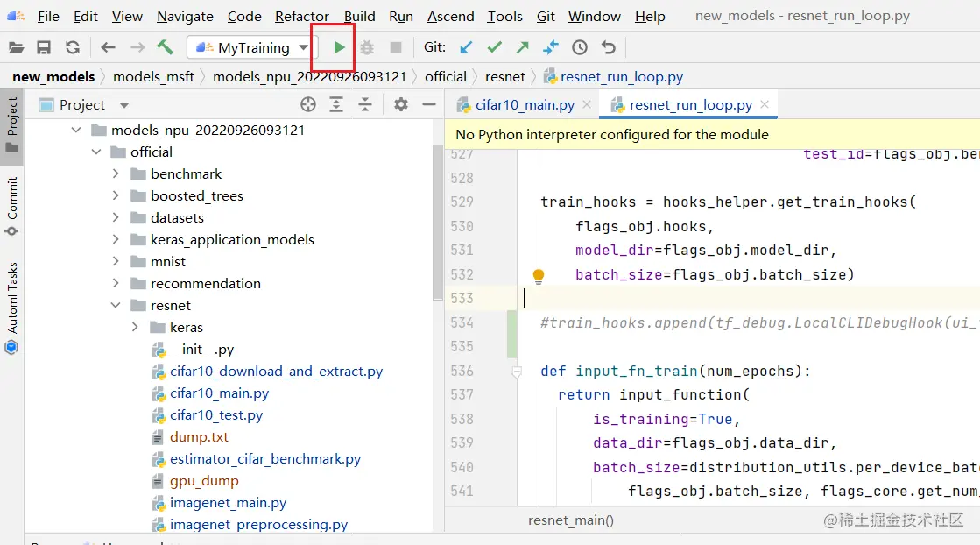Click the Stop square icon

[396, 47]
